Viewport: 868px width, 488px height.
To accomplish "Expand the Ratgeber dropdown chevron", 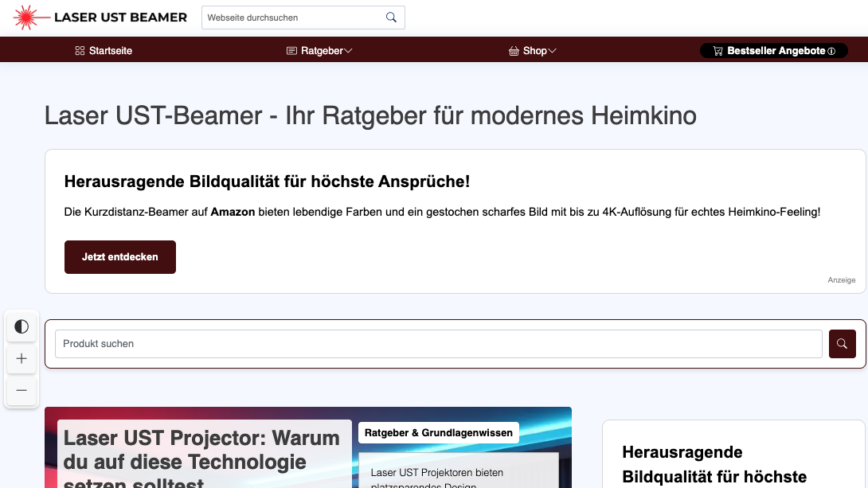I will point(348,51).
